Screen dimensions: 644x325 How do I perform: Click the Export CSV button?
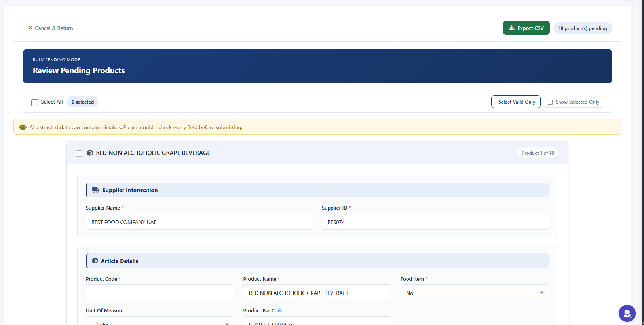[526, 28]
